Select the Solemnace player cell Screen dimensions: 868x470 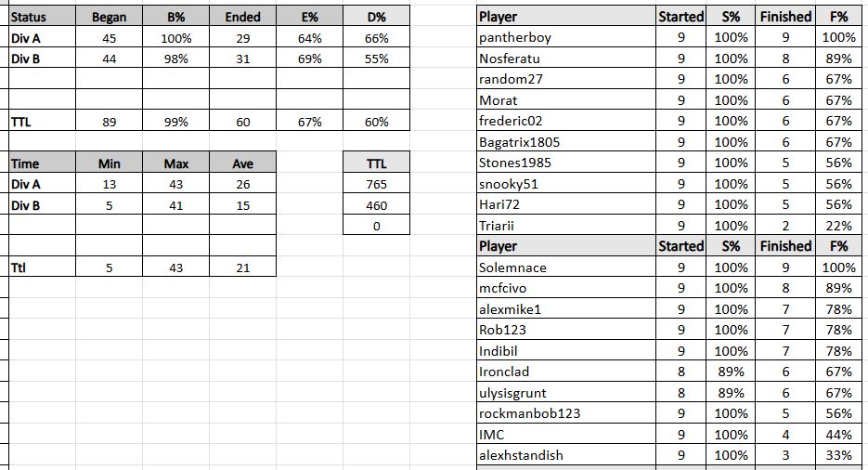pos(564,268)
